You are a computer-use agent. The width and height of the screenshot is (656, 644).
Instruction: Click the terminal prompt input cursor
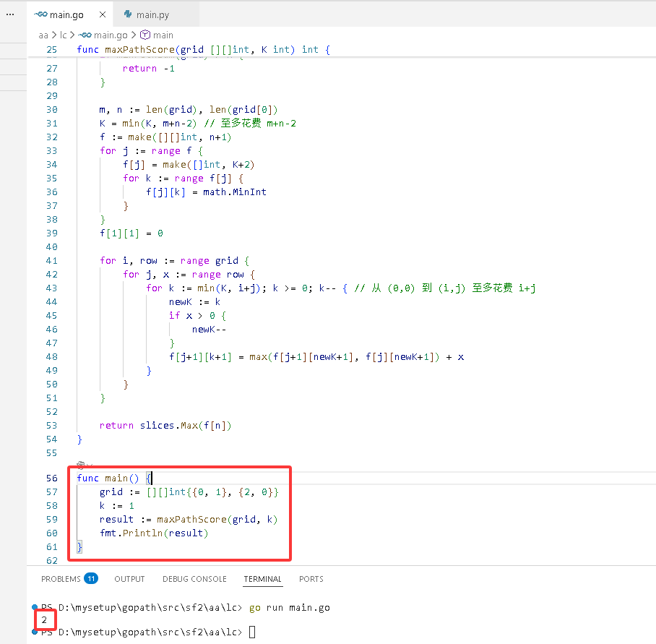252,632
